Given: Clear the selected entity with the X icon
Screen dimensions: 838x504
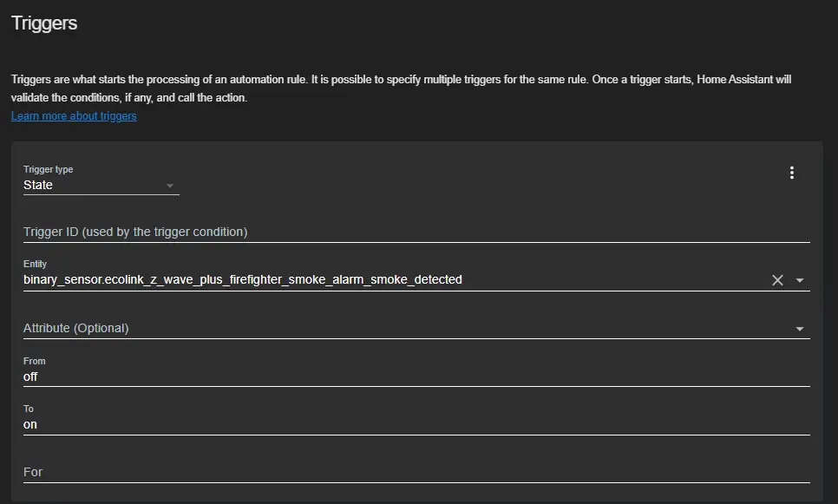Looking at the screenshot, I should (777, 280).
